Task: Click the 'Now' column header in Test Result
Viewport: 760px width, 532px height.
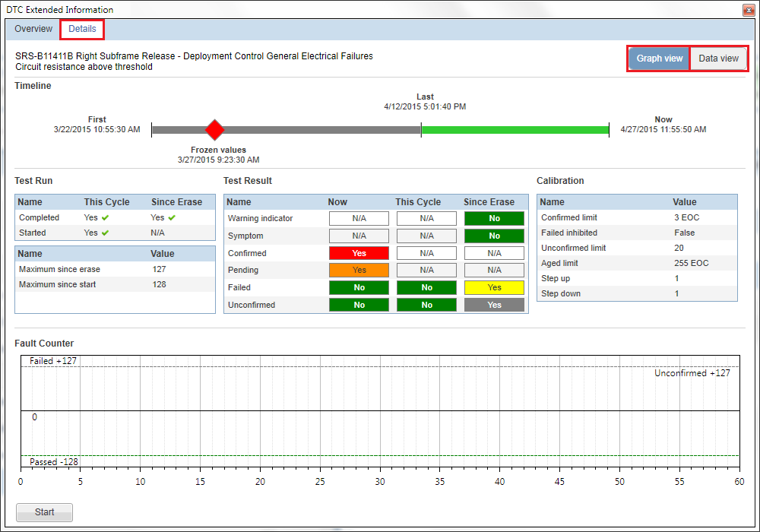Action: tap(337, 202)
